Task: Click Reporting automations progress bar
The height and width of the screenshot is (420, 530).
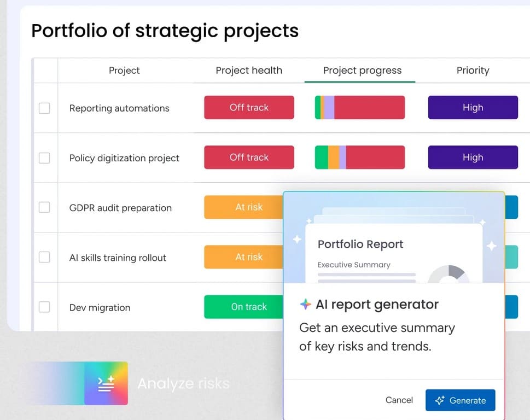Action: 360,108
